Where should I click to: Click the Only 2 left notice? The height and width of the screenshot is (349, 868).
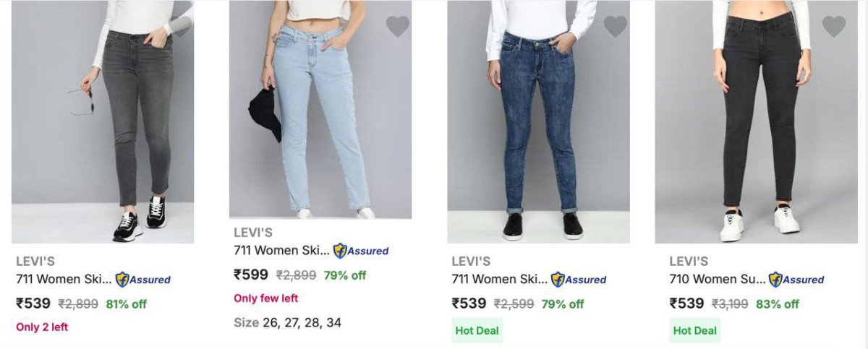click(42, 327)
